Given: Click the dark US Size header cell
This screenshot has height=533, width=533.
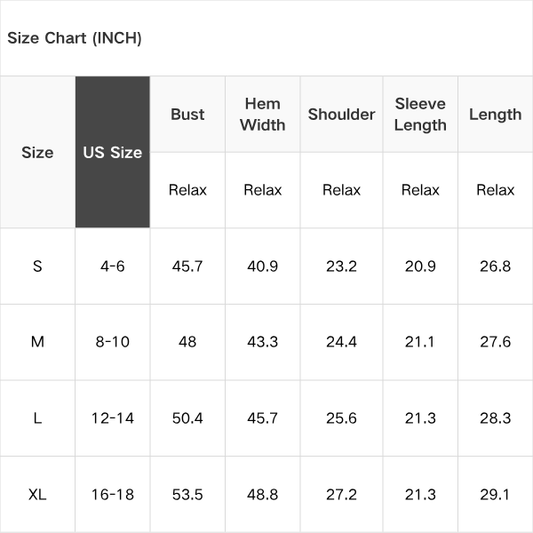Looking at the screenshot, I should (x=113, y=152).
